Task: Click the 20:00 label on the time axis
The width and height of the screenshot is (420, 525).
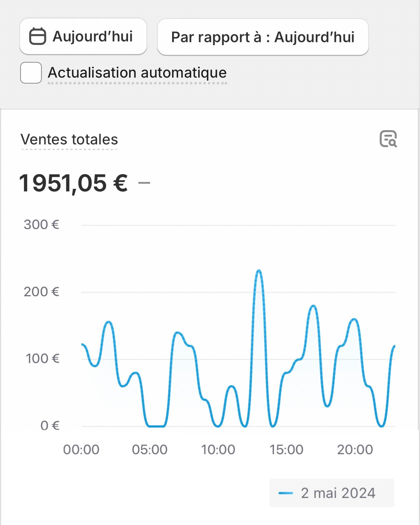Action: click(355, 450)
